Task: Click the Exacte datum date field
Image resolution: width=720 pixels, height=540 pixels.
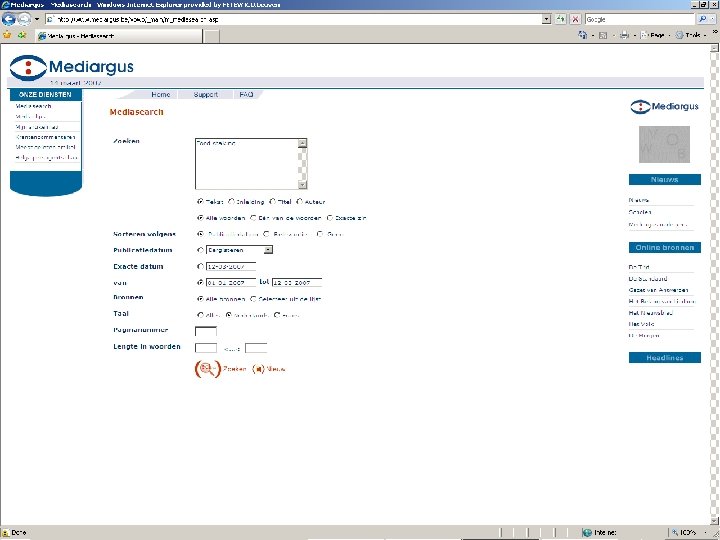Action: pyautogui.click(x=231, y=266)
